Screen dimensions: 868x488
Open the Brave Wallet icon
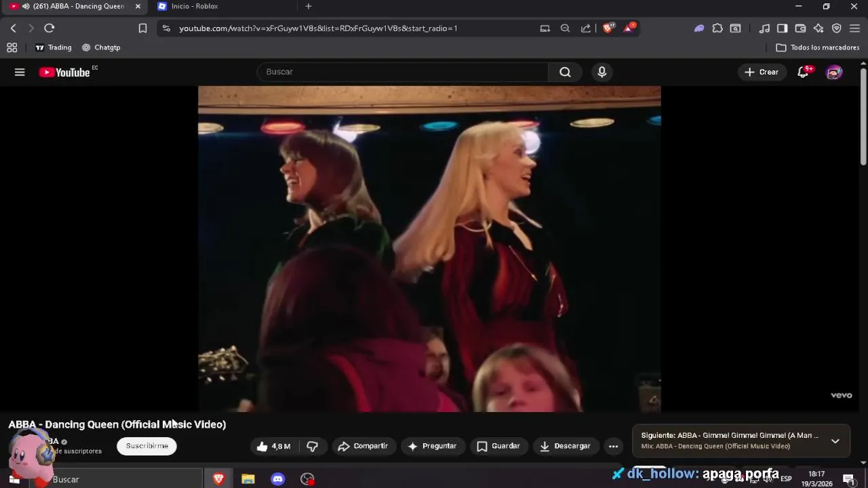(800, 28)
